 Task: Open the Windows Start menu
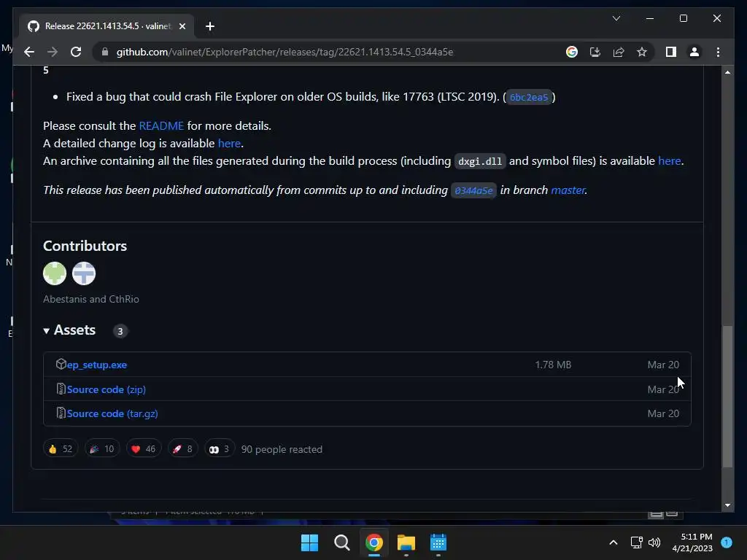point(309,542)
